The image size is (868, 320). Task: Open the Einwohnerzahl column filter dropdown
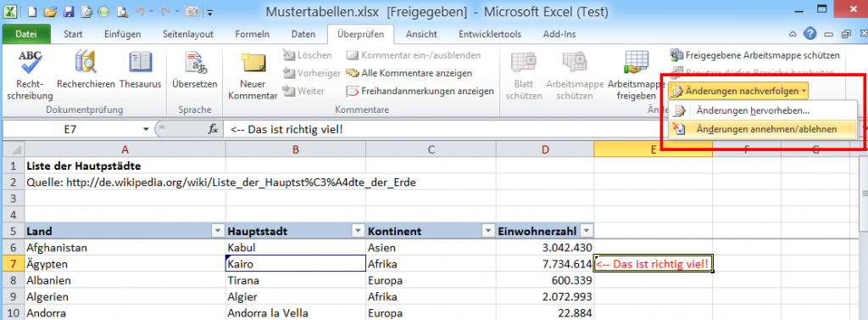[587, 231]
